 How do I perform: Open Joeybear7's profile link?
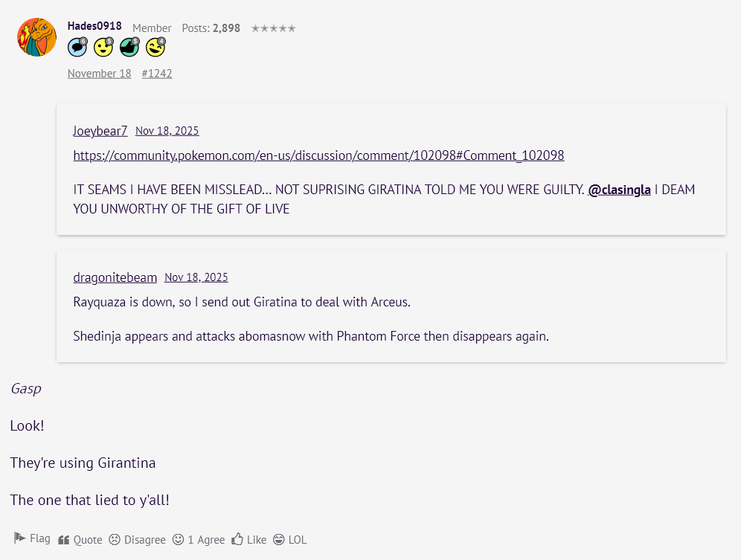(x=100, y=131)
